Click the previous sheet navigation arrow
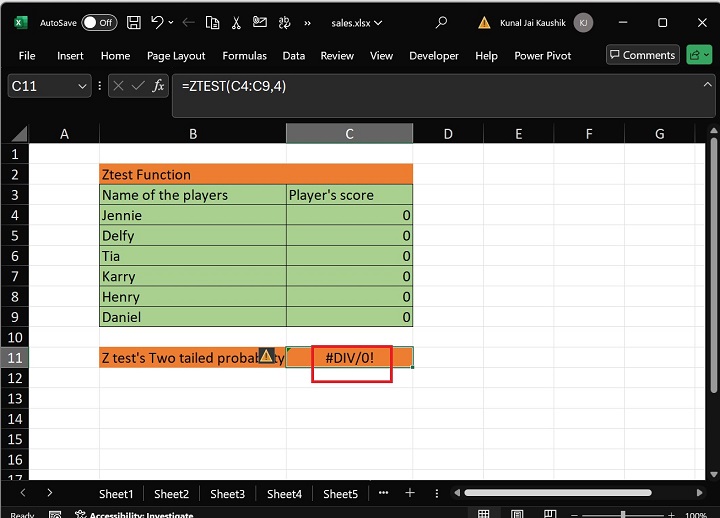Image resolution: width=720 pixels, height=518 pixels. 23,493
